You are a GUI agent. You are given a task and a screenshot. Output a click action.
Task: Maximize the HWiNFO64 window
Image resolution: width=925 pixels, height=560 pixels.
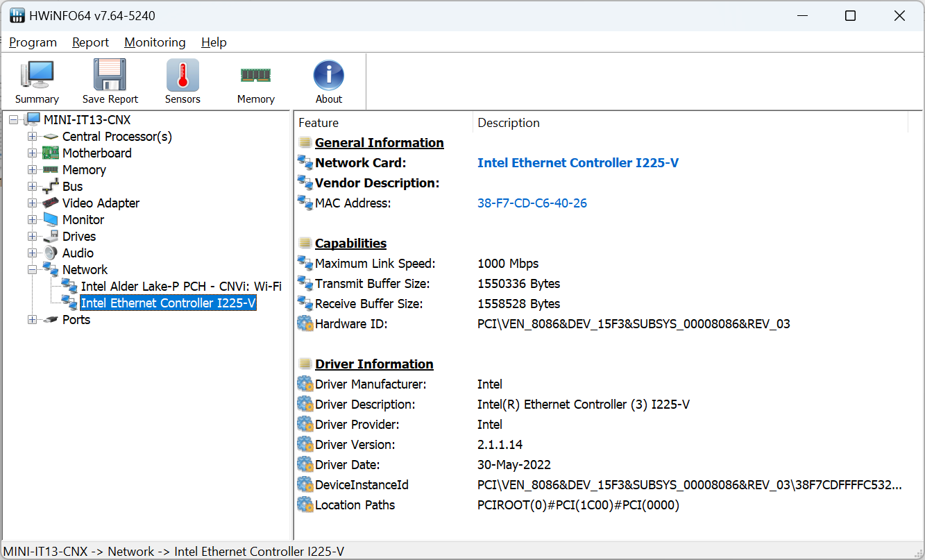[x=850, y=16]
